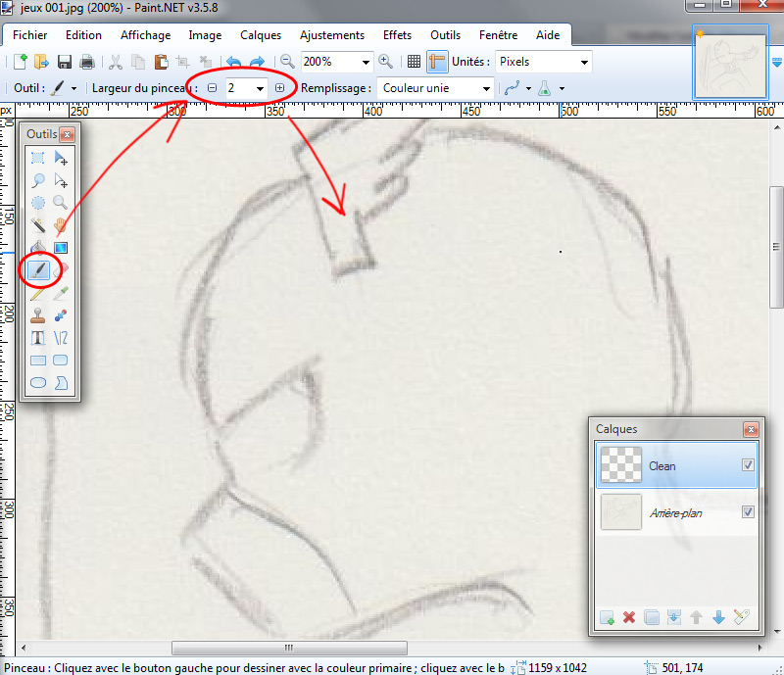The width and height of the screenshot is (784, 675).
Task: Pick the Paint Bucket fill tool
Action: (x=37, y=247)
